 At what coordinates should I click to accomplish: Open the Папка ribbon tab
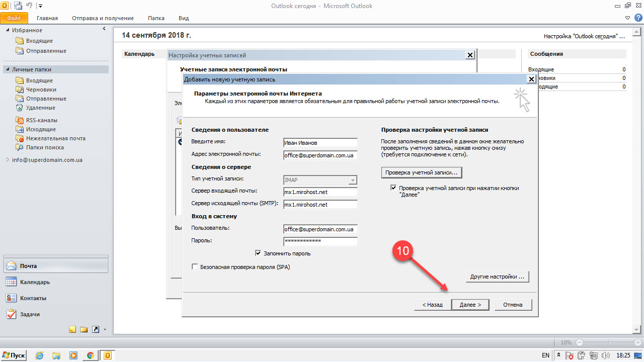156,18
